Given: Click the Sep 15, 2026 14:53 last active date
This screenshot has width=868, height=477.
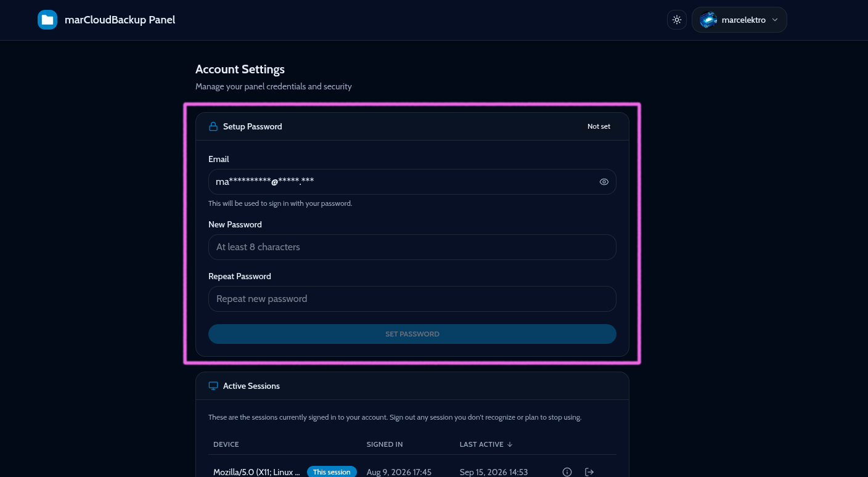Looking at the screenshot, I should click(494, 472).
